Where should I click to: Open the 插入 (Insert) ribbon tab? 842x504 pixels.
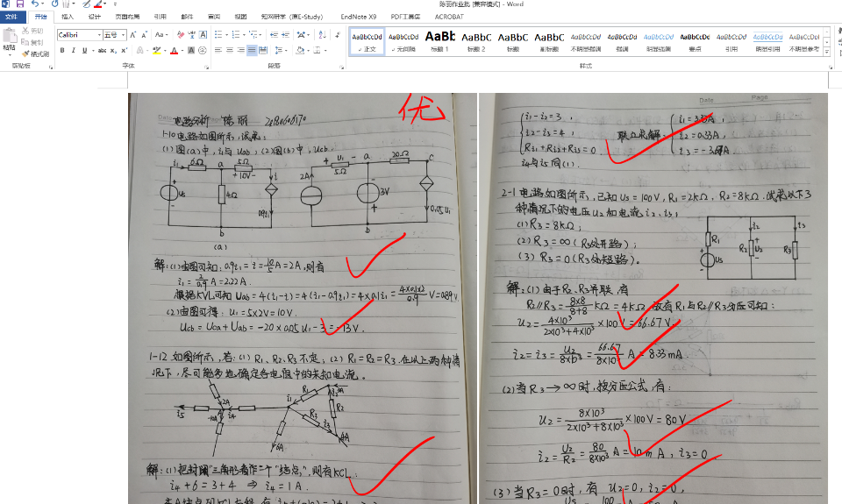[68, 17]
